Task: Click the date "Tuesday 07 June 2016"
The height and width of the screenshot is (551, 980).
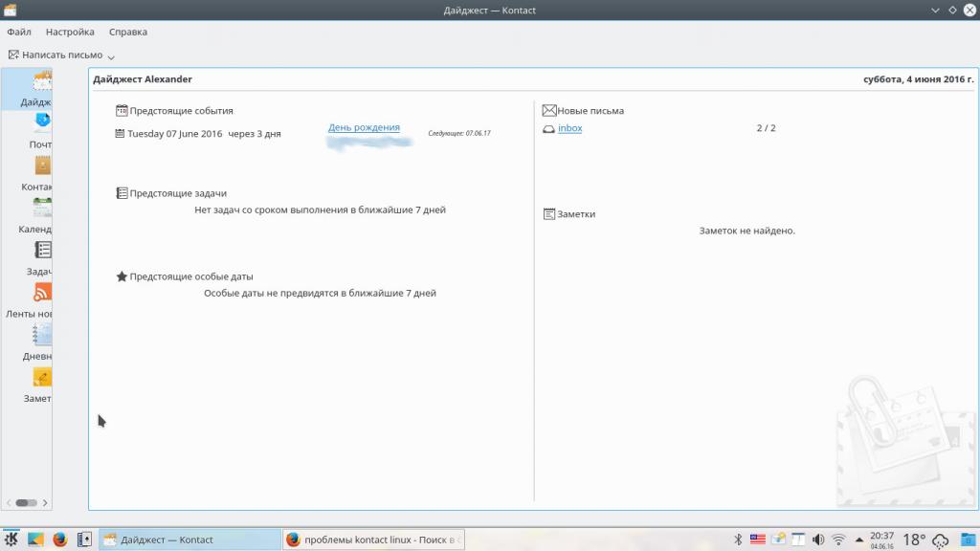Action: click(175, 134)
